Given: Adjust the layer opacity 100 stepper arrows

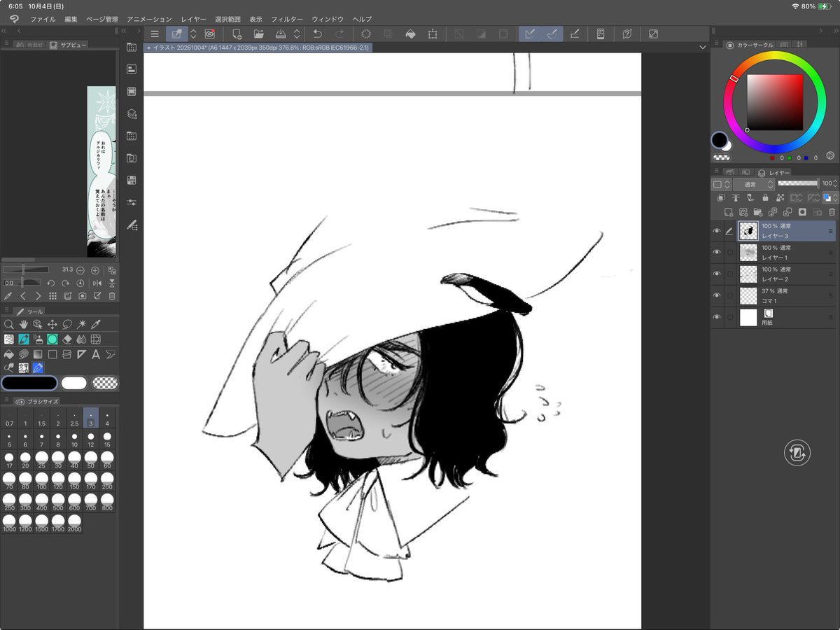Looking at the screenshot, I should pyautogui.click(x=834, y=184).
